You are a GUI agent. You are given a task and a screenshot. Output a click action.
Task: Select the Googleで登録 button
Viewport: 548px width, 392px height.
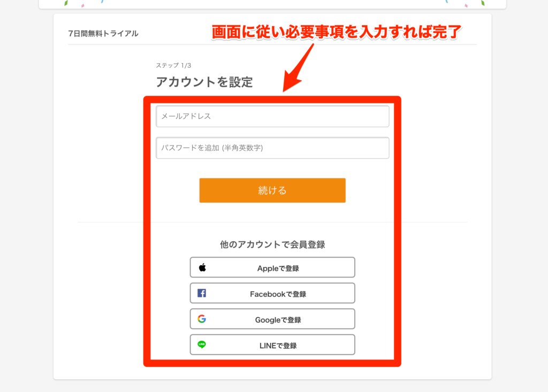272,318
